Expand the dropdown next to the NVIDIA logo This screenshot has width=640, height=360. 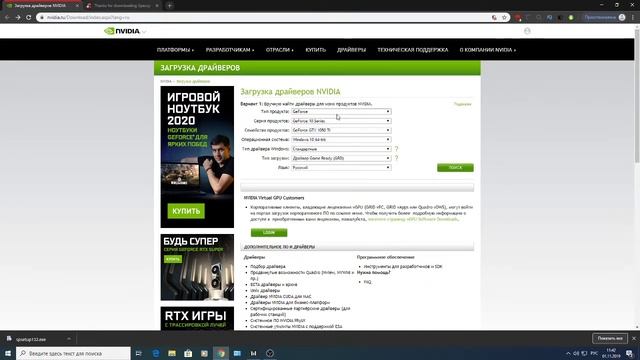click(144, 32)
